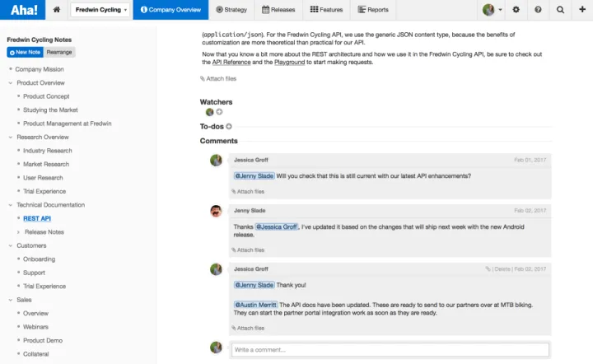Open Trial Experience under Customers
Viewport: 593px width, 364px height.
click(44, 286)
